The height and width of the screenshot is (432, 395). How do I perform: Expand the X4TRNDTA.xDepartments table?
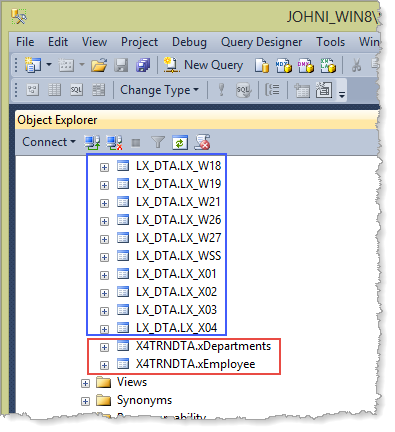(x=104, y=347)
